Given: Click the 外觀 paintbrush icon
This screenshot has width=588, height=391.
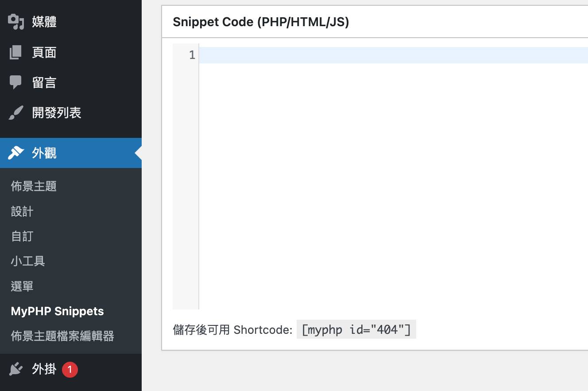Looking at the screenshot, I should pos(15,153).
